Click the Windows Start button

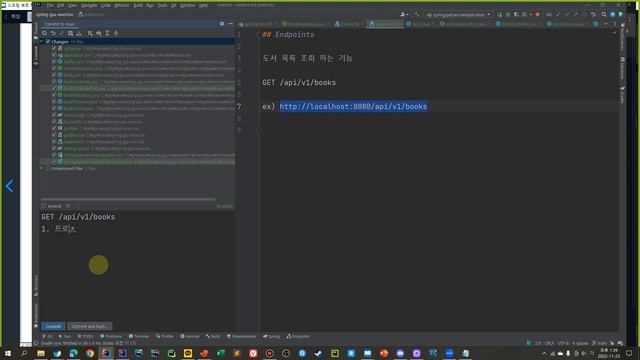[x=8, y=353]
